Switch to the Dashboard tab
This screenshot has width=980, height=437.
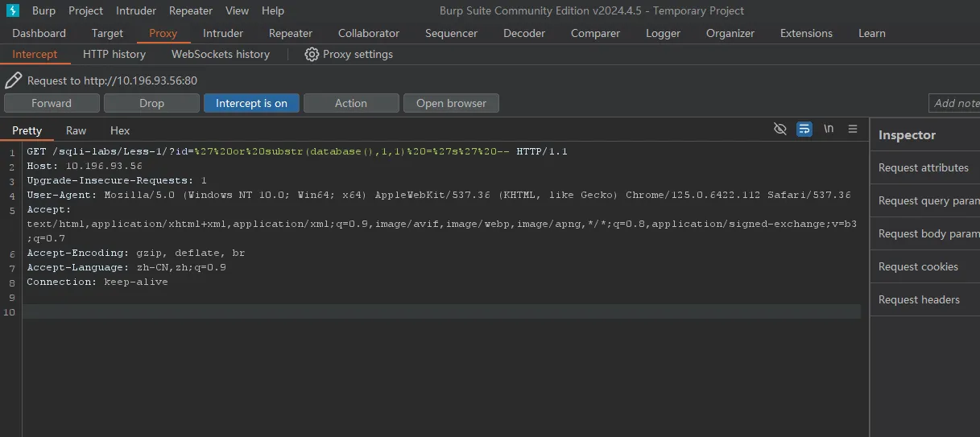tap(39, 33)
